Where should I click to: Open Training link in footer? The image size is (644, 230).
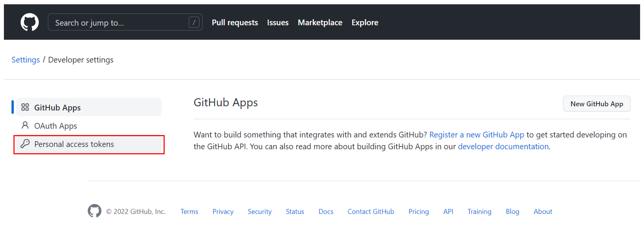tap(479, 212)
